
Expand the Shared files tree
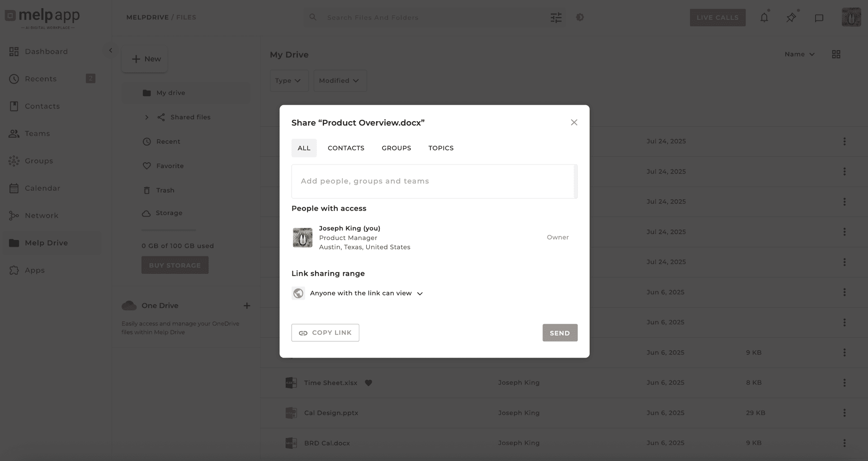146,118
